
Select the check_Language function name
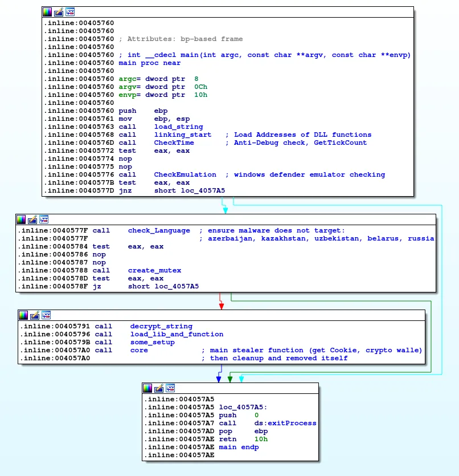click(x=159, y=230)
